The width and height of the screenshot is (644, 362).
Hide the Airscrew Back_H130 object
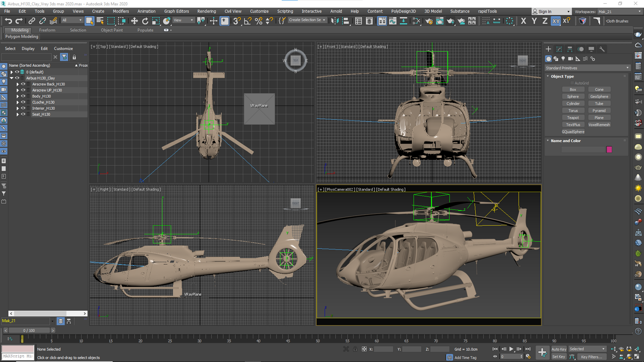[x=23, y=84]
